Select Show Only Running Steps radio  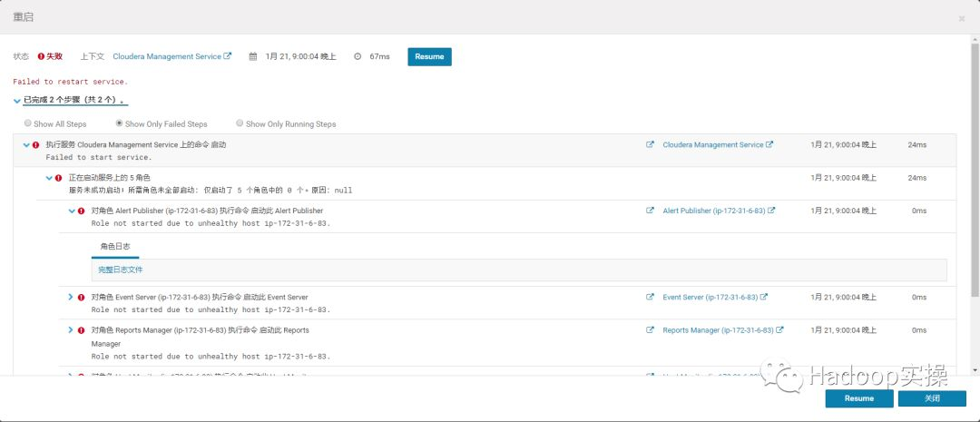[x=240, y=123]
